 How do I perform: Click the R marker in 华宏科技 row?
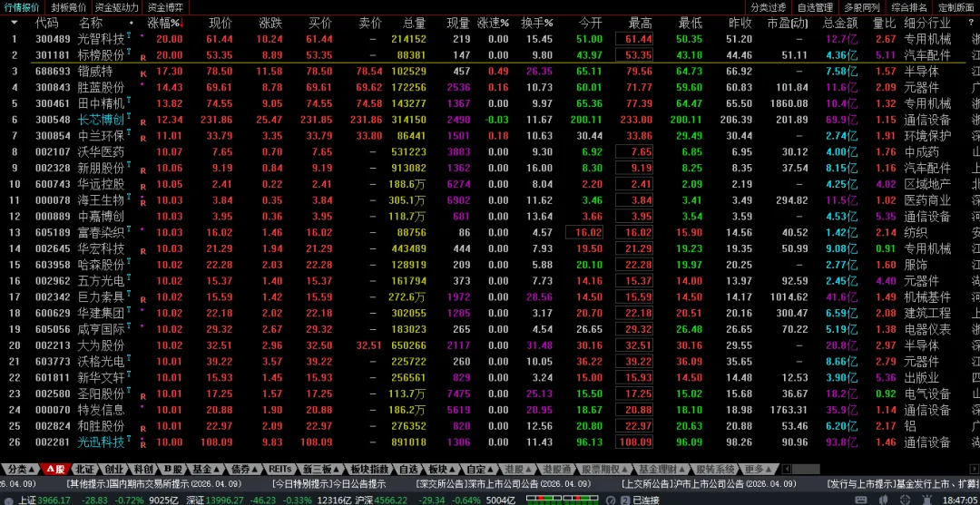[x=143, y=251]
